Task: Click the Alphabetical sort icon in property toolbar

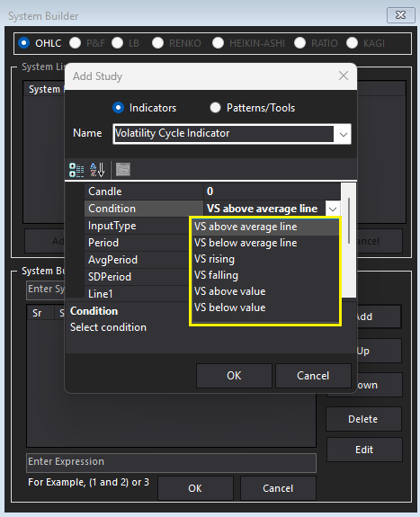Action: pos(97,170)
